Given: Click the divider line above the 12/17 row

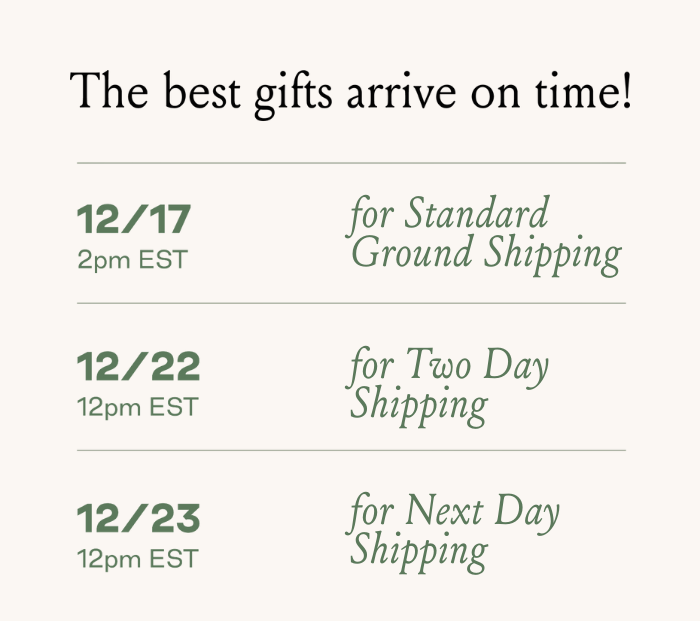Looking at the screenshot, I should 351,162.
